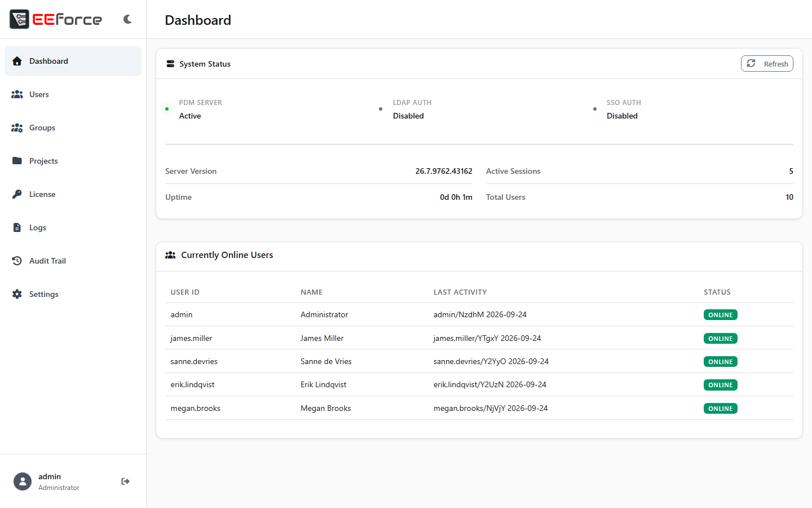Open Settings from sidebar
Image resolution: width=812 pixels, height=508 pixels.
point(73,294)
